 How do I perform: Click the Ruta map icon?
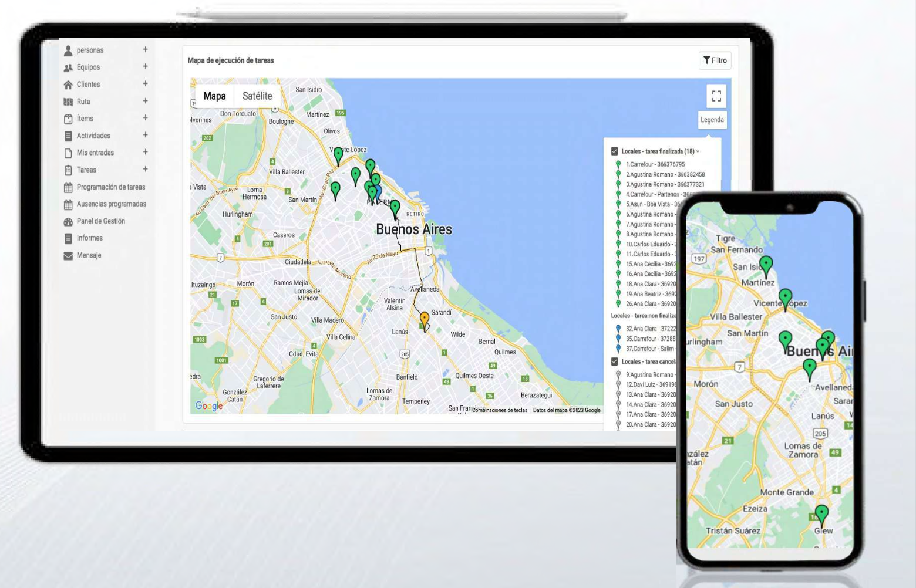(x=68, y=102)
